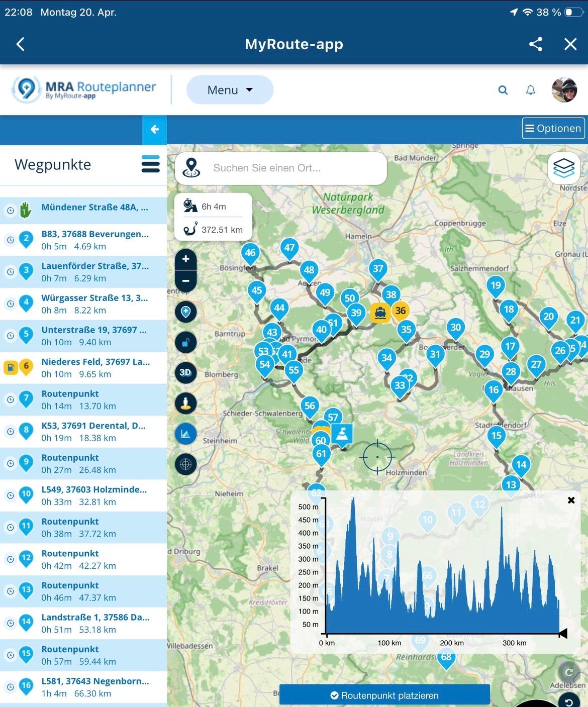588x707 pixels.
Task: Click Routenpunkt platzieren button
Action: tap(384, 695)
